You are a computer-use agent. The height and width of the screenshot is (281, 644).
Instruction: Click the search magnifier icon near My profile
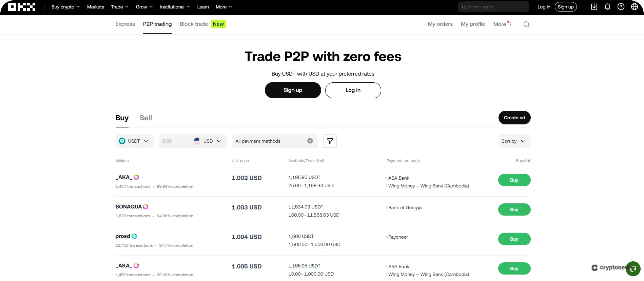(x=526, y=24)
